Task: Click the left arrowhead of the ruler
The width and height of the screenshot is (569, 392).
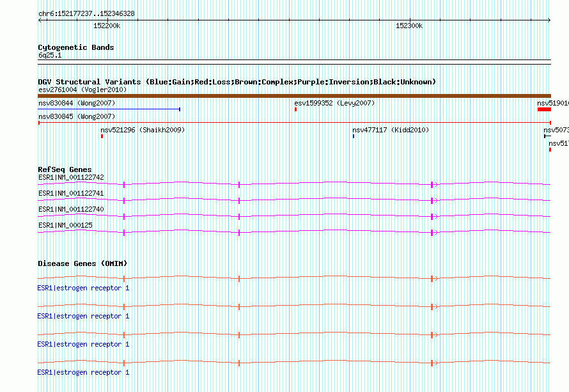Action: pos(40,20)
